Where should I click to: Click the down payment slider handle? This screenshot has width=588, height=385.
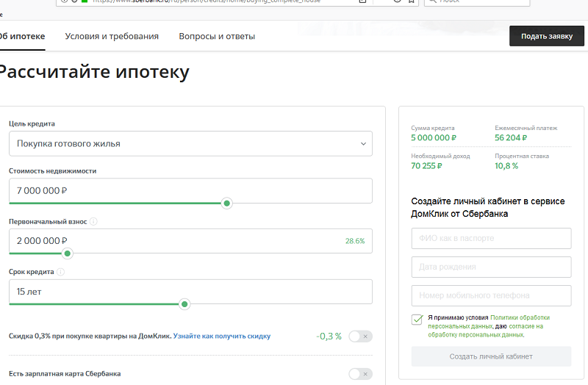68,253
